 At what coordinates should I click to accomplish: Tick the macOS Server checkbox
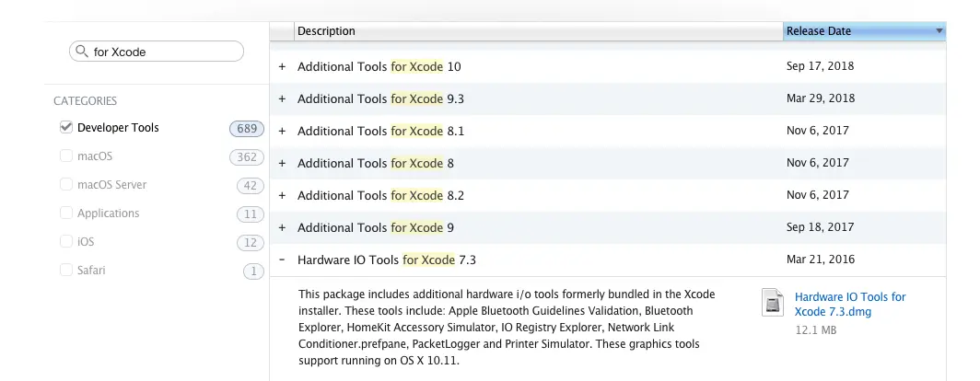[65, 185]
